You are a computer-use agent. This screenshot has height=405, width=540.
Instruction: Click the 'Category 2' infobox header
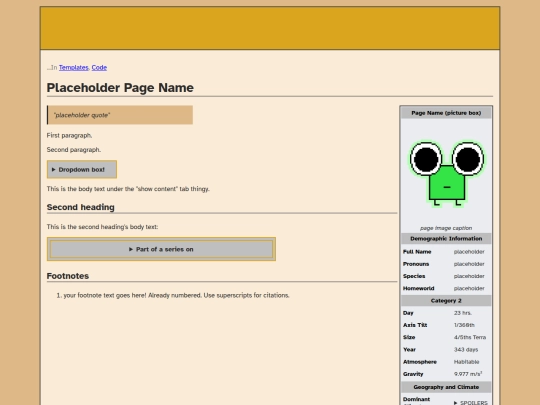[446, 301]
